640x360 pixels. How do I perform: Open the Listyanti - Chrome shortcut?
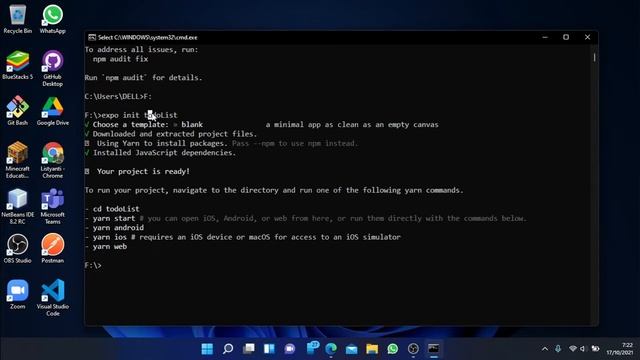(53, 160)
